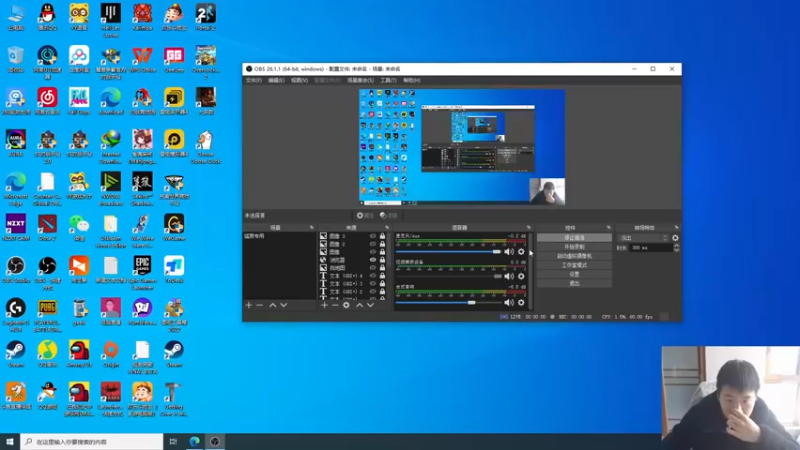Open Epic Games Launcher desktop icon
The width and height of the screenshot is (800, 450).
(142, 273)
